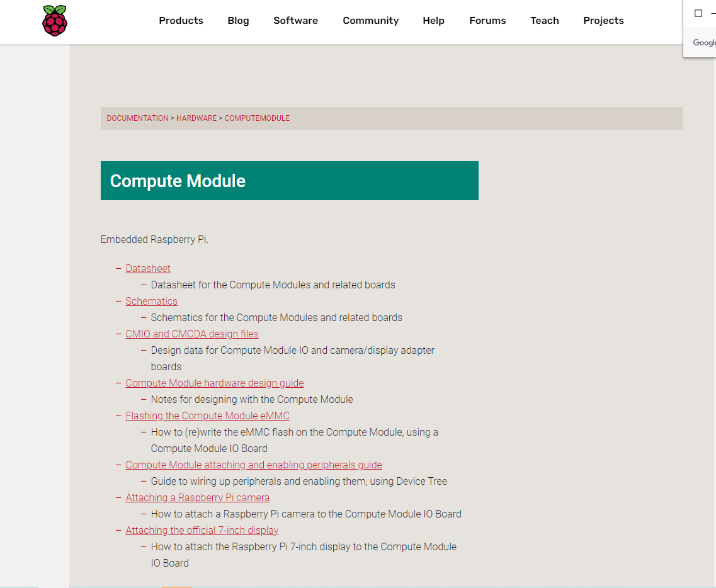Click the COMPUTEMODULE breadcrumb
716x588 pixels.
[257, 118]
